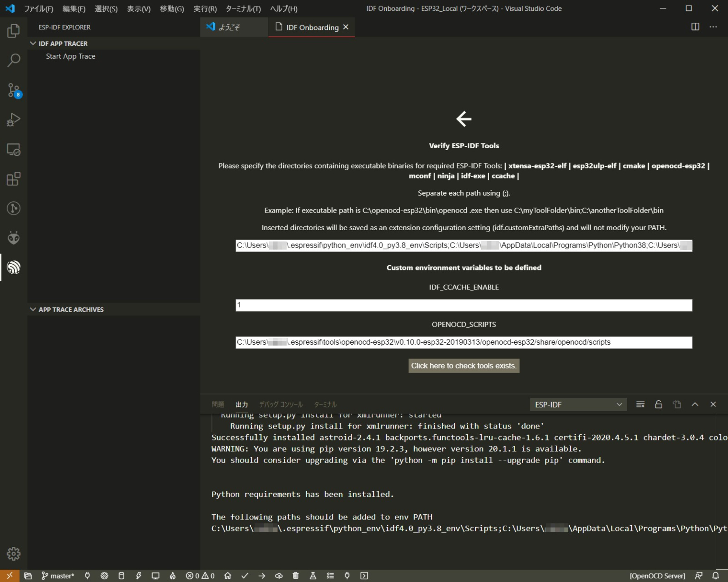This screenshot has width=728, height=582.
Task: Select the Espressif ESP-IDF Explorer icon
Action: coord(13,267)
